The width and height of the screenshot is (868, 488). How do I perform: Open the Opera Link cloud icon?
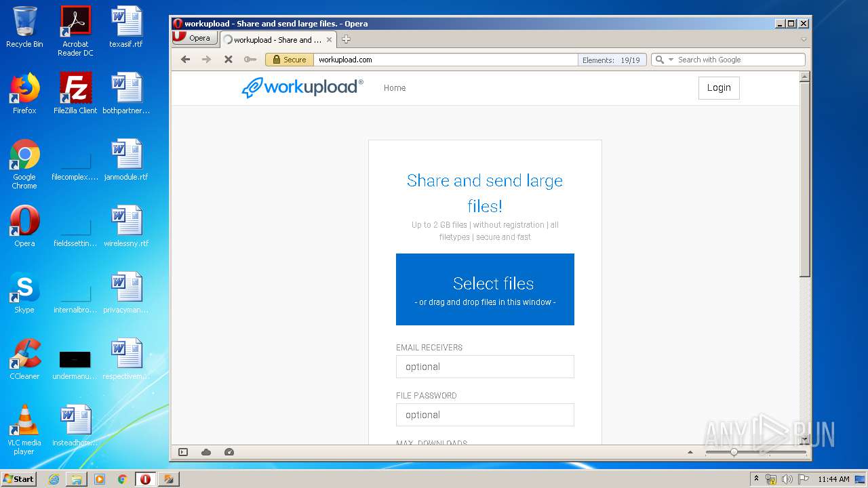point(206,452)
